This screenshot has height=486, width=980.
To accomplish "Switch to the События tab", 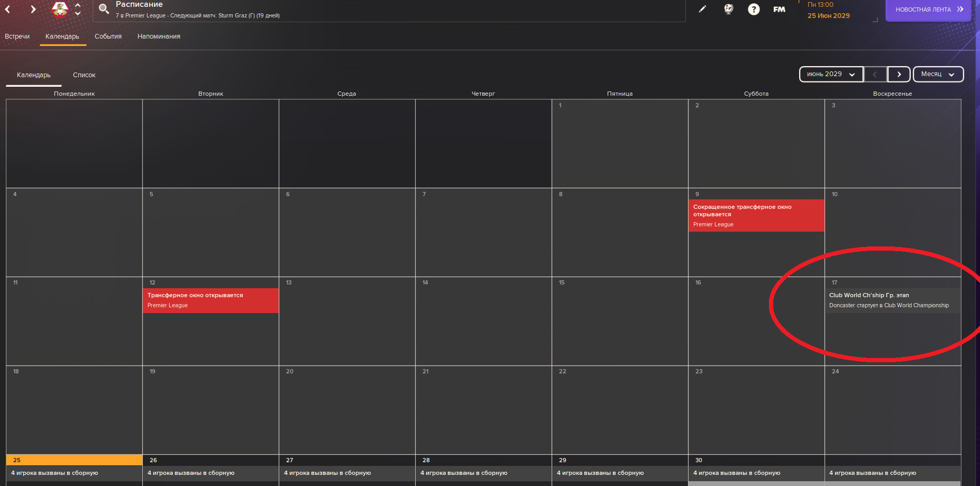I will tap(108, 36).
